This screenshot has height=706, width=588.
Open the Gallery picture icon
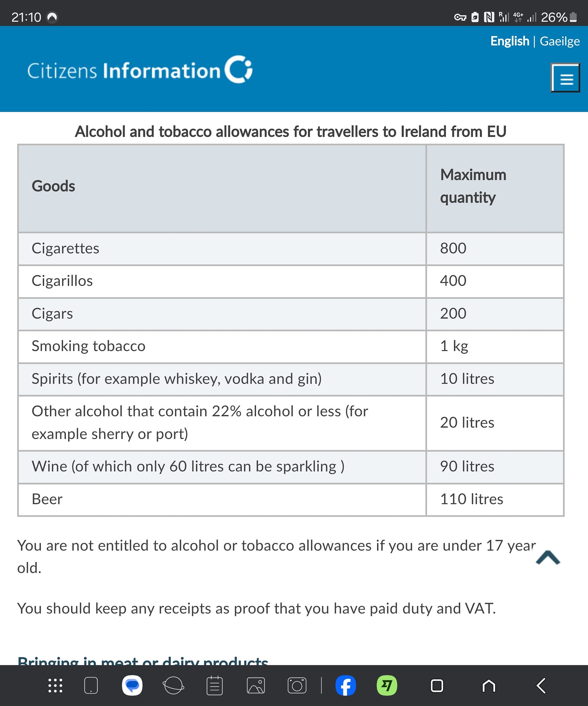coord(256,686)
